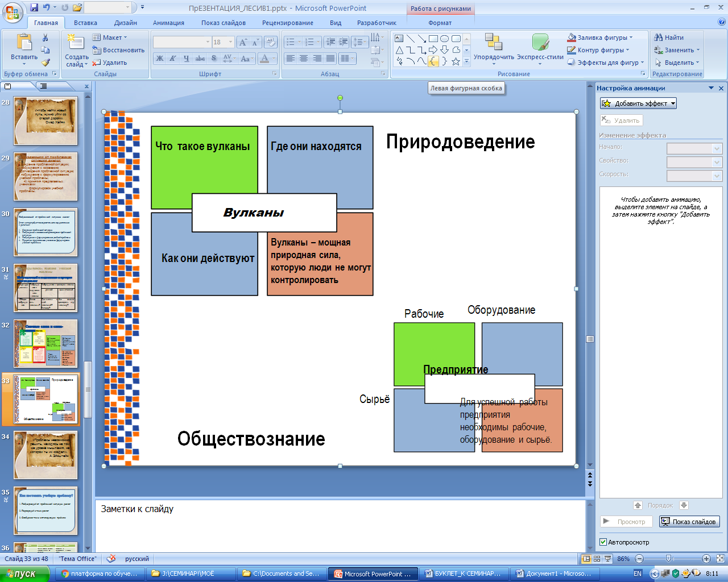The width and height of the screenshot is (728, 582).
Task: Toggle underline formatting with Ч button
Action: click(x=187, y=59)
